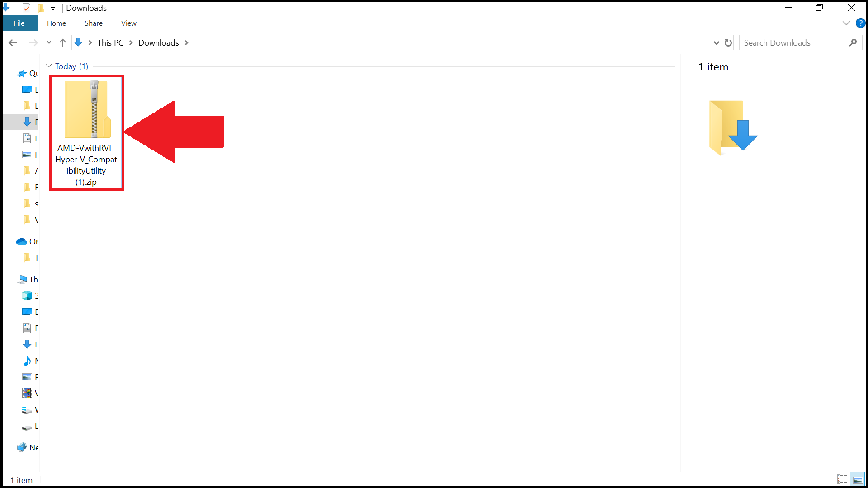Click the up directory navigation arrow
Image resolution: width=868 pixels, height=488 pixels.
pos(63,43)
